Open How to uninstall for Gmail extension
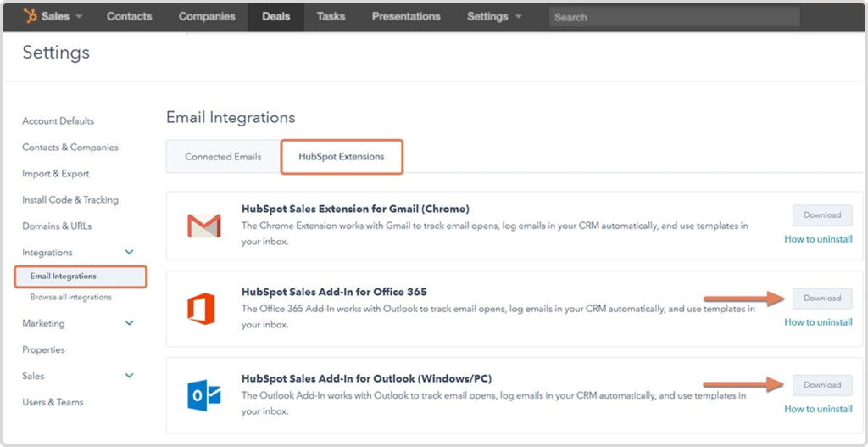The image size is (868, 447). coord(818,239)
